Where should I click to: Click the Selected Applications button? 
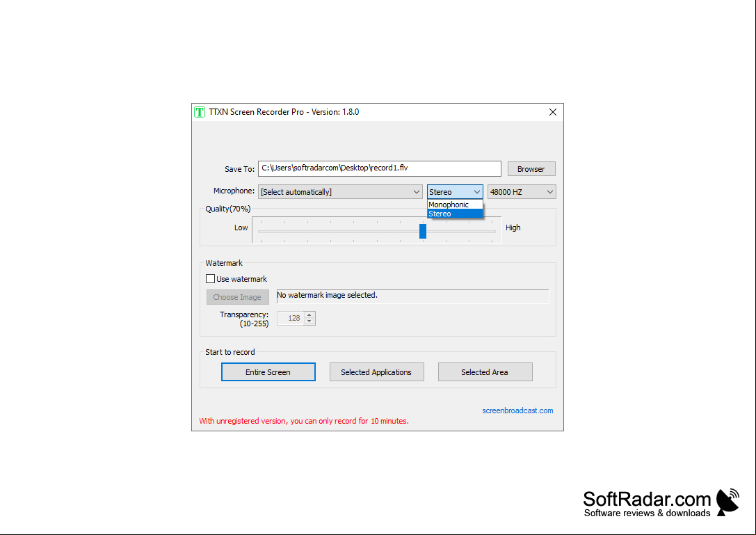376,372
